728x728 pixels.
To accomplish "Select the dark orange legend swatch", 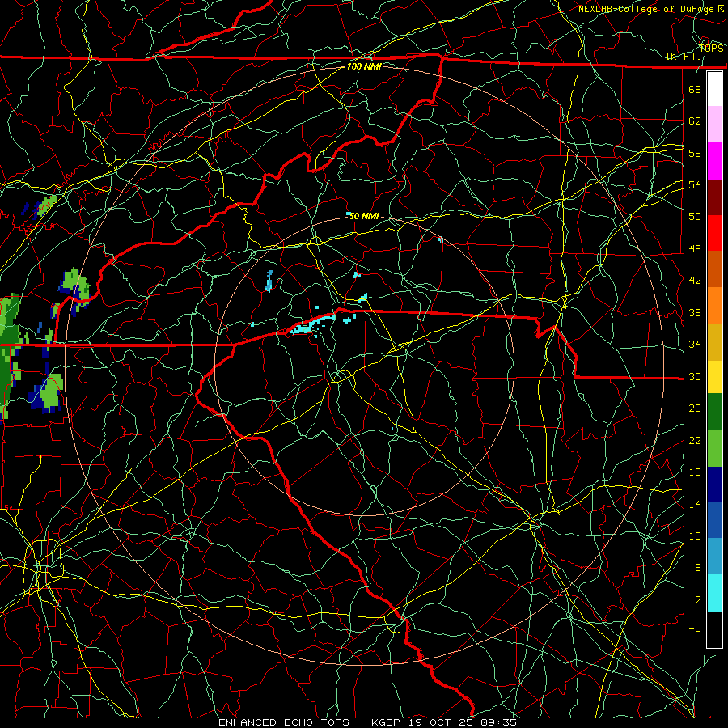I will (x=714, y=269).
